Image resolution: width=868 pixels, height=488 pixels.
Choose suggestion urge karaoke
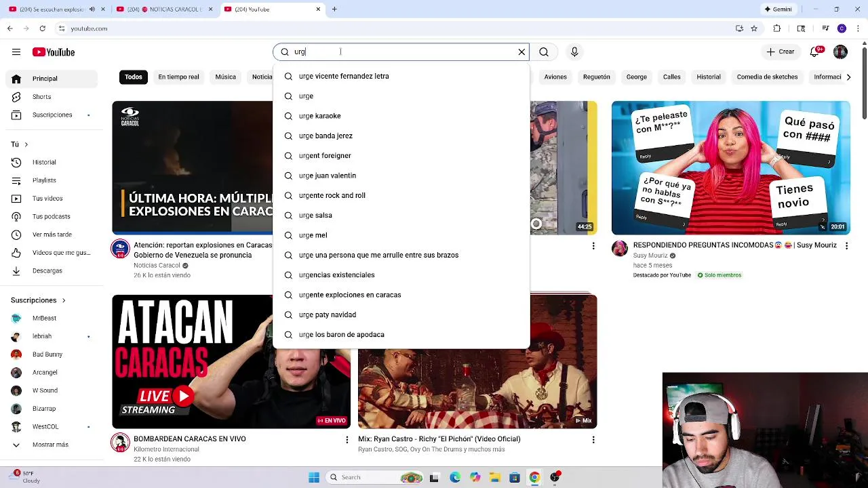(x=401, y=116)
